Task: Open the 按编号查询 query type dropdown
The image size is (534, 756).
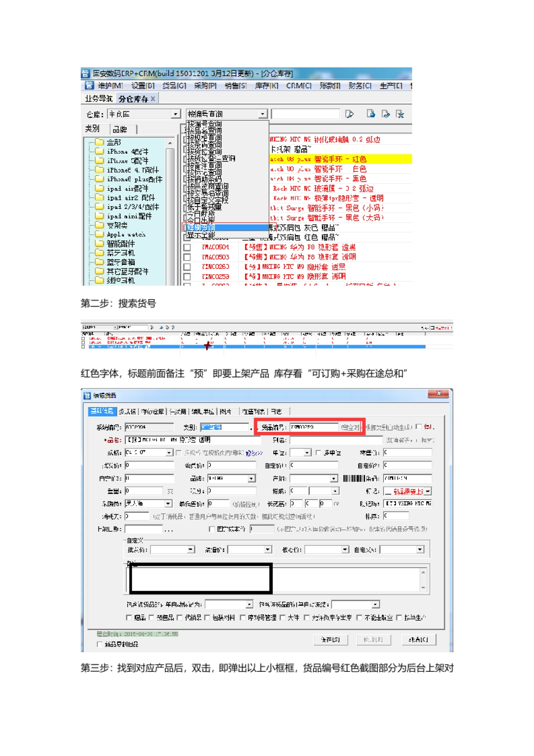Action: 263,114
